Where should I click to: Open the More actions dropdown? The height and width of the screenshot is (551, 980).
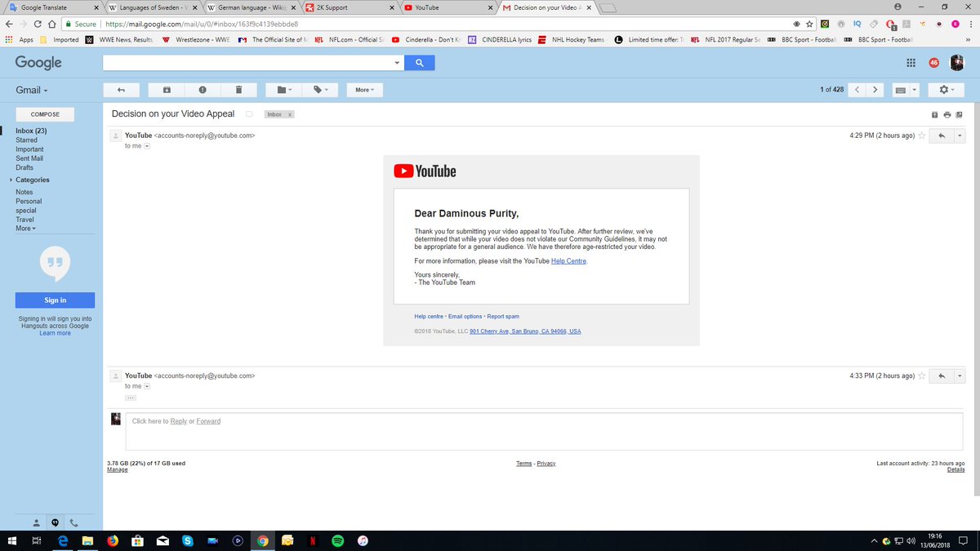point(365,90)
